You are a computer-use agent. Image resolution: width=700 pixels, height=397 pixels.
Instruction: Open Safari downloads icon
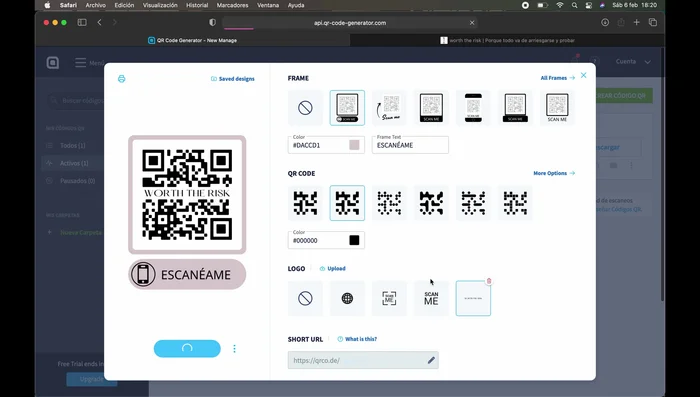click(x=605, y=22)
